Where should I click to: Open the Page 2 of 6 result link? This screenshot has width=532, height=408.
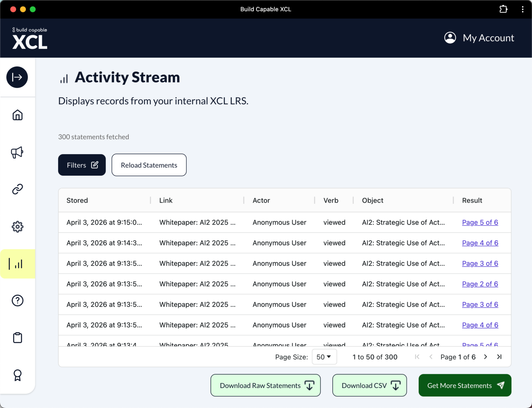tap(480, 284)
